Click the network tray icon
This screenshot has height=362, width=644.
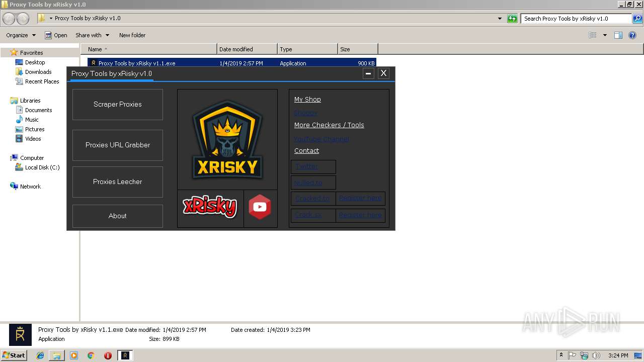tap(584, 355)
